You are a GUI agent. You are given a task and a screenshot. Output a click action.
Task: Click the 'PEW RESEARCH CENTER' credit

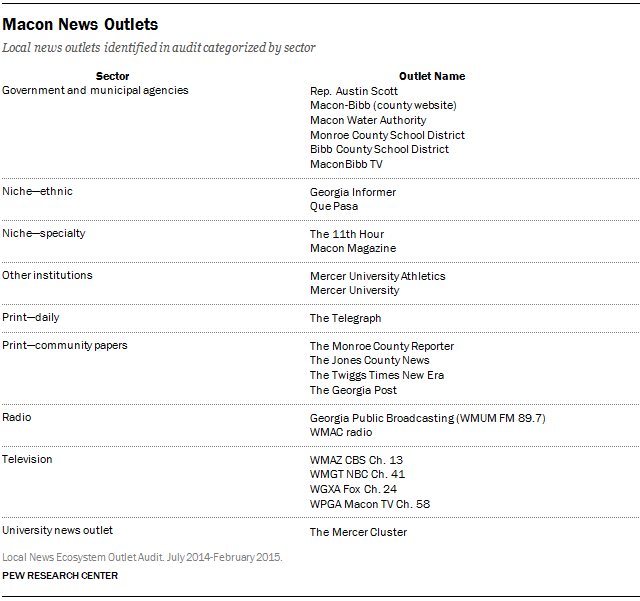60,576
